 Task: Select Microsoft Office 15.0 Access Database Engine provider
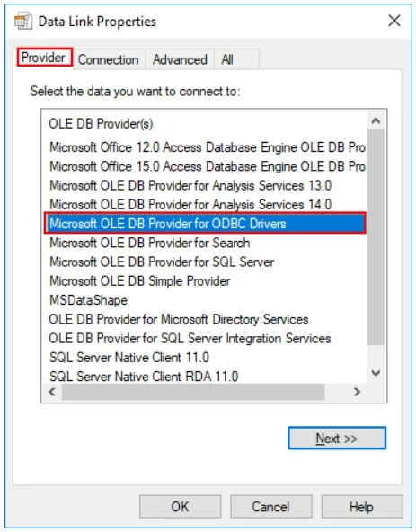click(x=207, y=166)
